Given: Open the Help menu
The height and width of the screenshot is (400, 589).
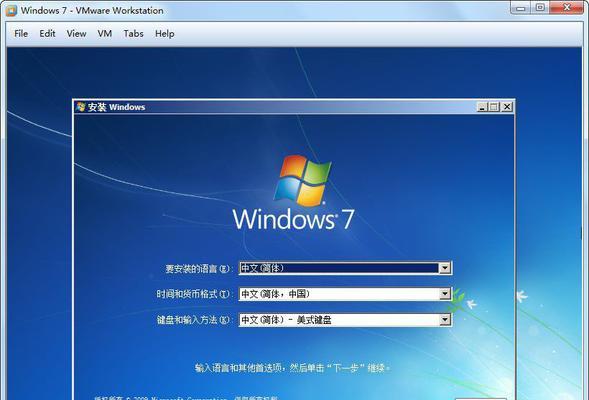Looking at the screenshot, I should point(165,34).
